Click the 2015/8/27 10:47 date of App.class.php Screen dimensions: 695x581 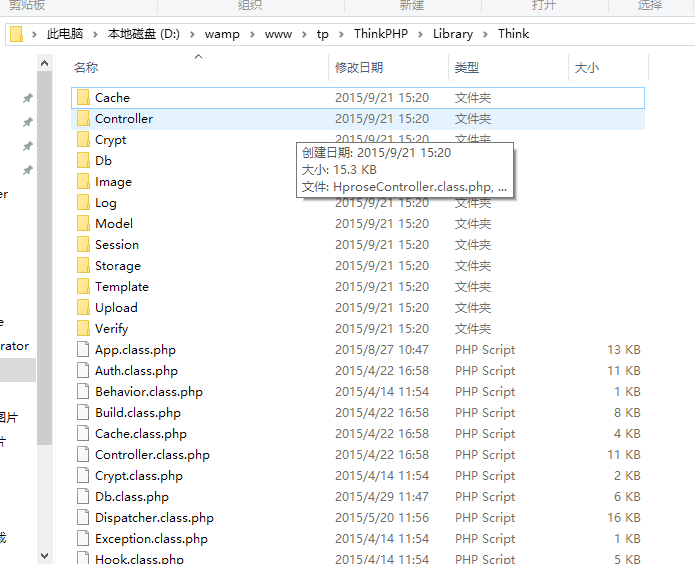(x=382, y=350)
